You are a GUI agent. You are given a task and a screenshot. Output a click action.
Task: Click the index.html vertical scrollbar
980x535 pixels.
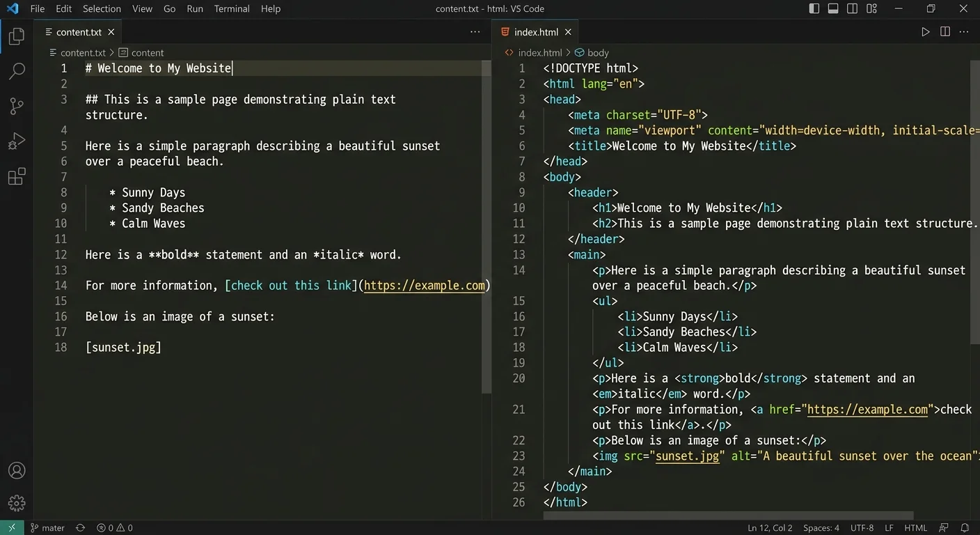(975, 202)
